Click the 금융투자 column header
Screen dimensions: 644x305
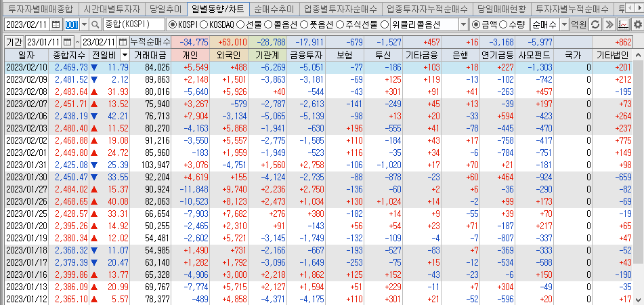point(306,55)
